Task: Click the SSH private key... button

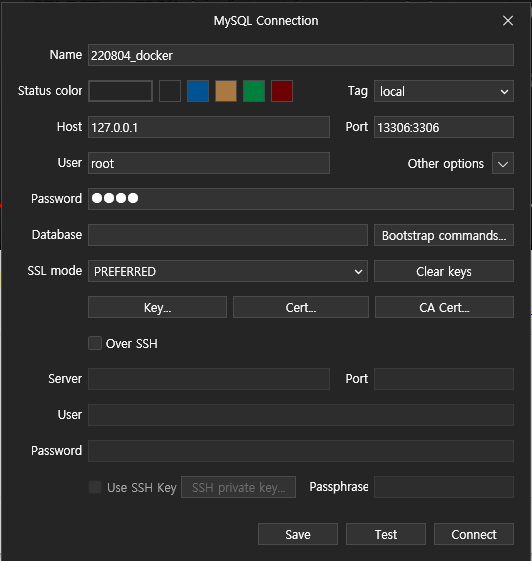Action: (238, 487)
